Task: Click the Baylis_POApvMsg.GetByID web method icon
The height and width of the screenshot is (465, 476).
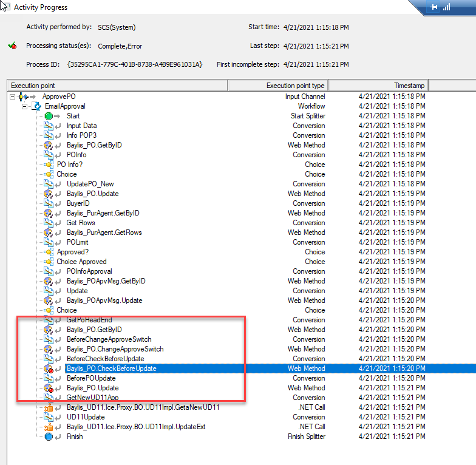Action: 49,281
